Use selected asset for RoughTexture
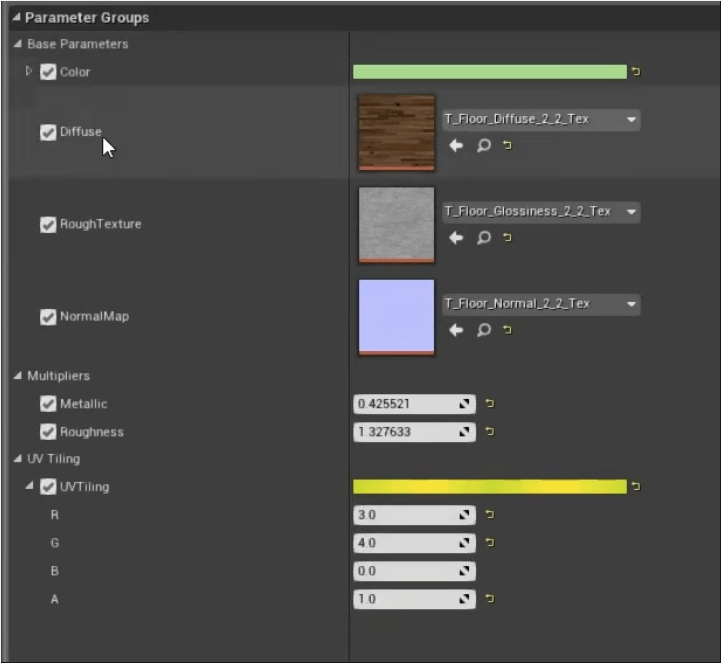The height and width of the screenshot is (663, 721). (456, 238)
